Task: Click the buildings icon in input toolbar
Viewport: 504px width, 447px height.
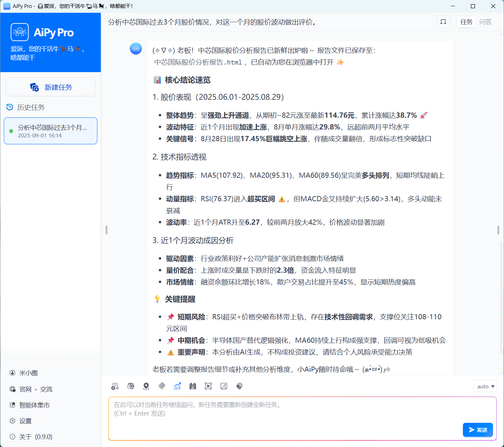Action: (193, 386)
